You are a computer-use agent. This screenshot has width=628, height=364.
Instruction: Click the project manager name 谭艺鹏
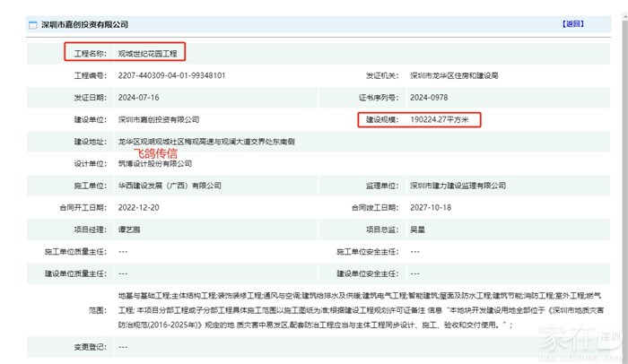[x=130, y=230]
